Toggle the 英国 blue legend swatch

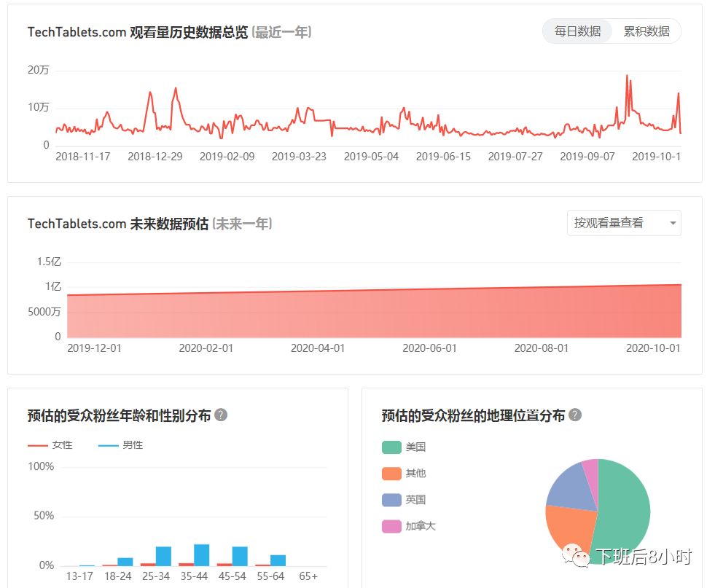click(391, 500)
